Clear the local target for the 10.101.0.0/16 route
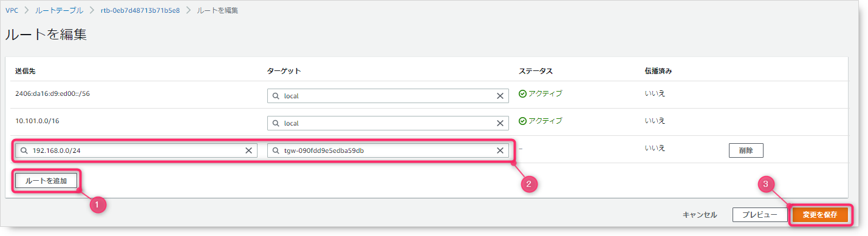 500,123
